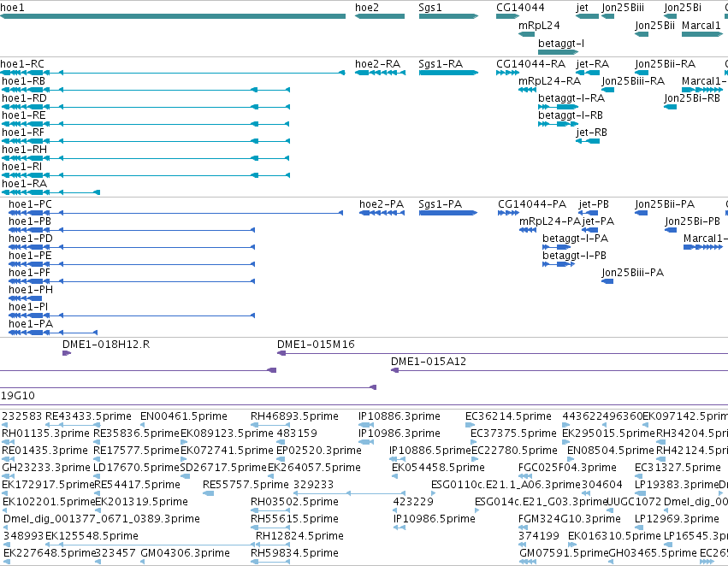The image size is (728, 566).
Task: Select protein hoe1-PH label
Action: pos(31,290)
